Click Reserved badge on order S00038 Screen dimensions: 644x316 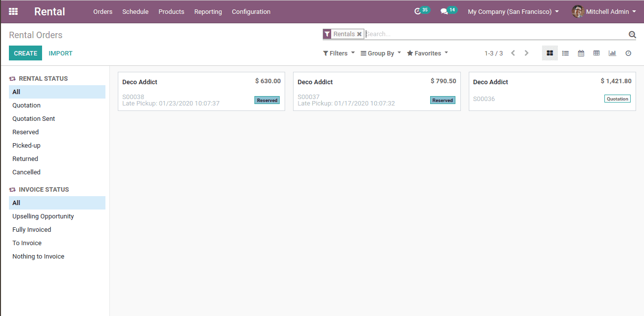point(267,100)
